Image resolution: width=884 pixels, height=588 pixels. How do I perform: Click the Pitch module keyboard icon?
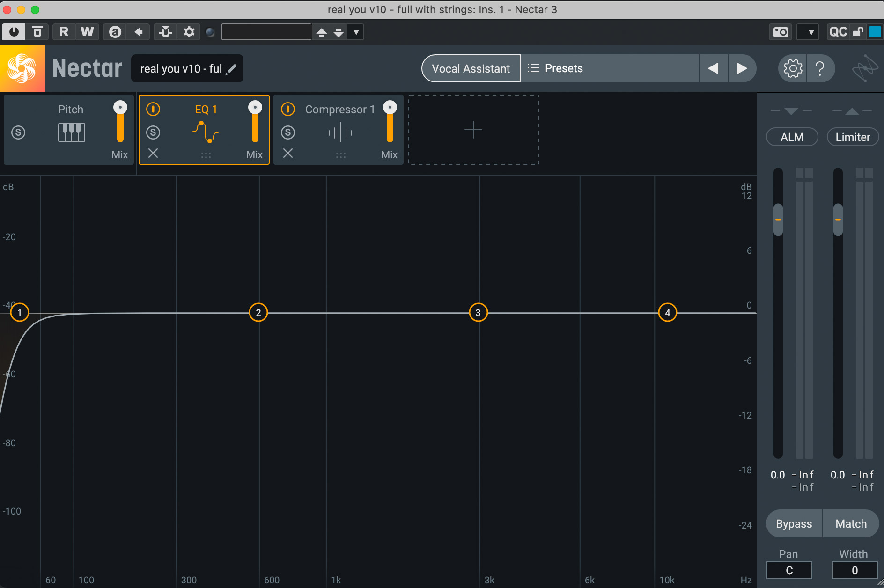pyautogui.click(x=71, y=132)
